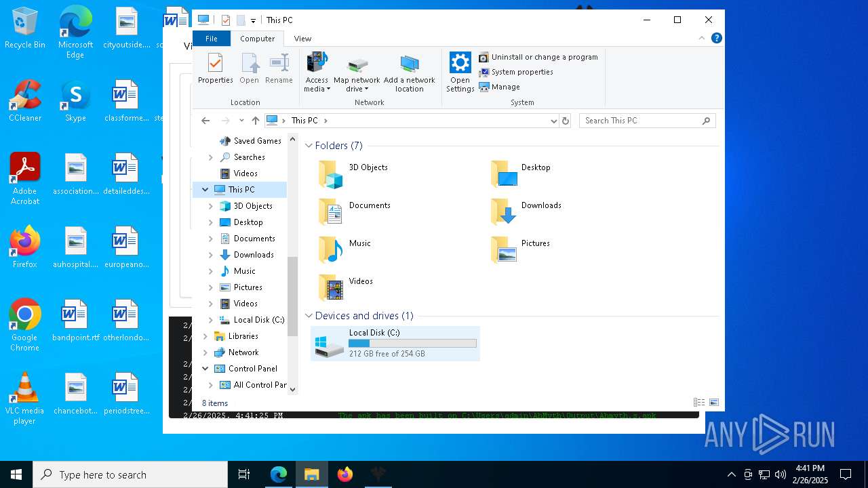Viewport: 868px width, 488px height.
Task: Click Manage in the System group
Action: [499, 87]
